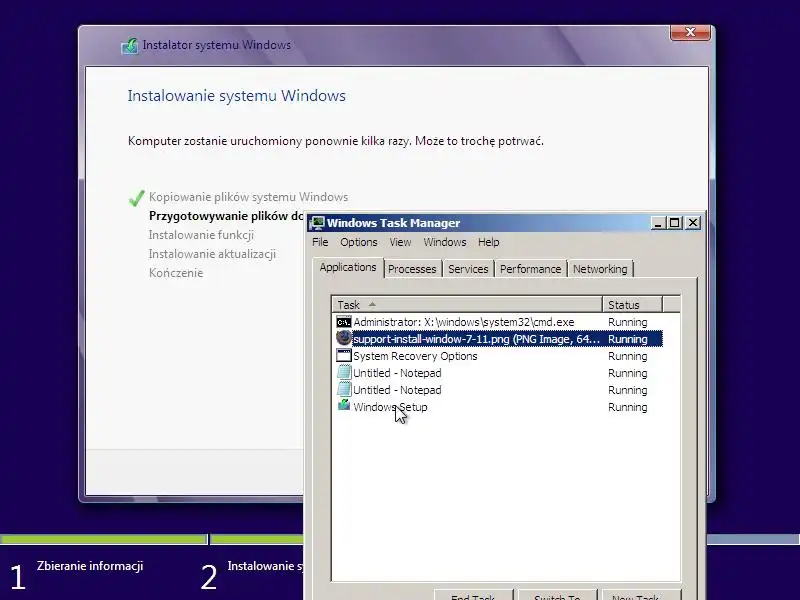Click the Task Manager title bar icon

point(317,223)
